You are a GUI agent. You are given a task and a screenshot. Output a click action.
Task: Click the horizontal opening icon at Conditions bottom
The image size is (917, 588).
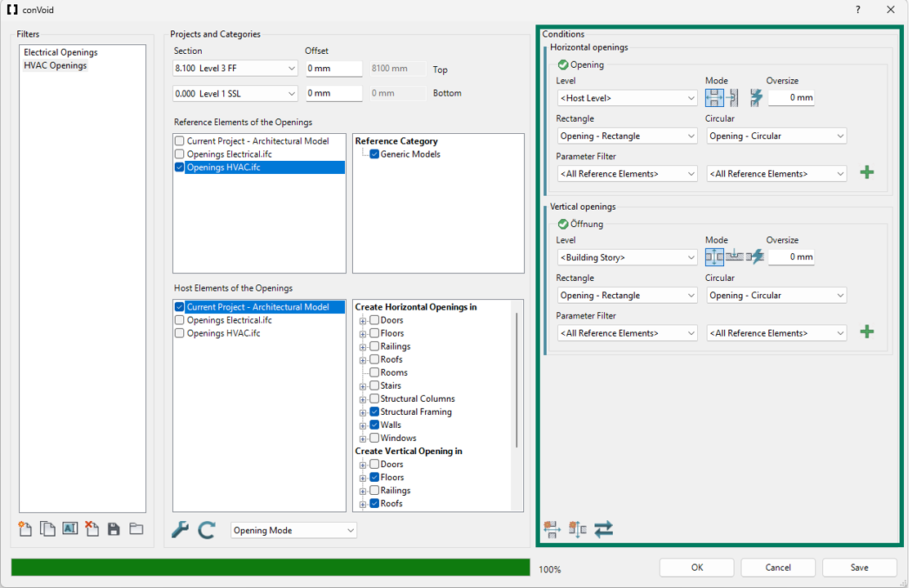552,529
